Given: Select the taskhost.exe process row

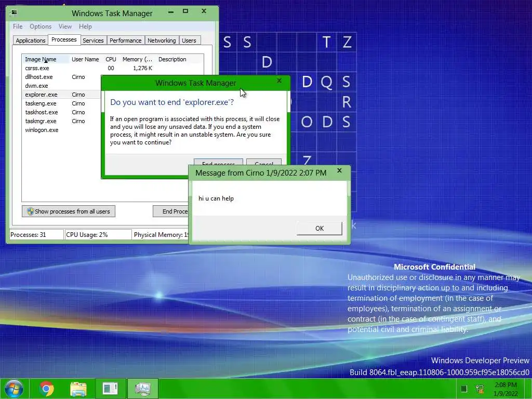Looking at the screenshot, I should [x=62, y=112].
